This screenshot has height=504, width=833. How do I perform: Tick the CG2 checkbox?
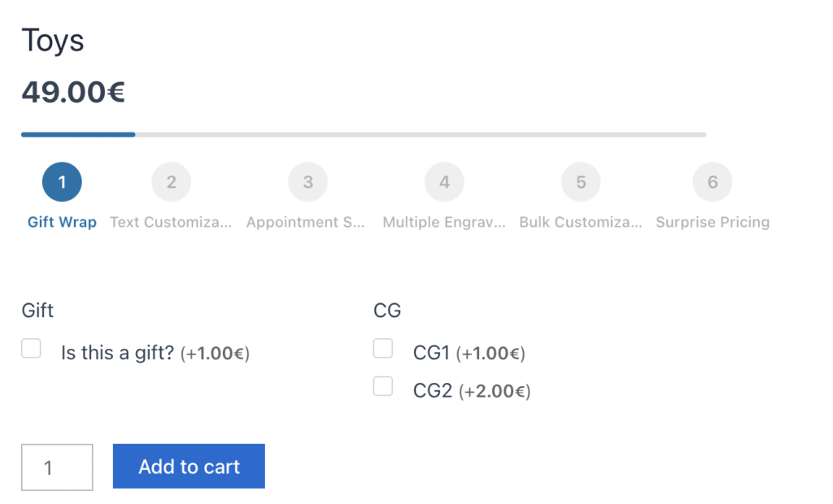(383, 386)
